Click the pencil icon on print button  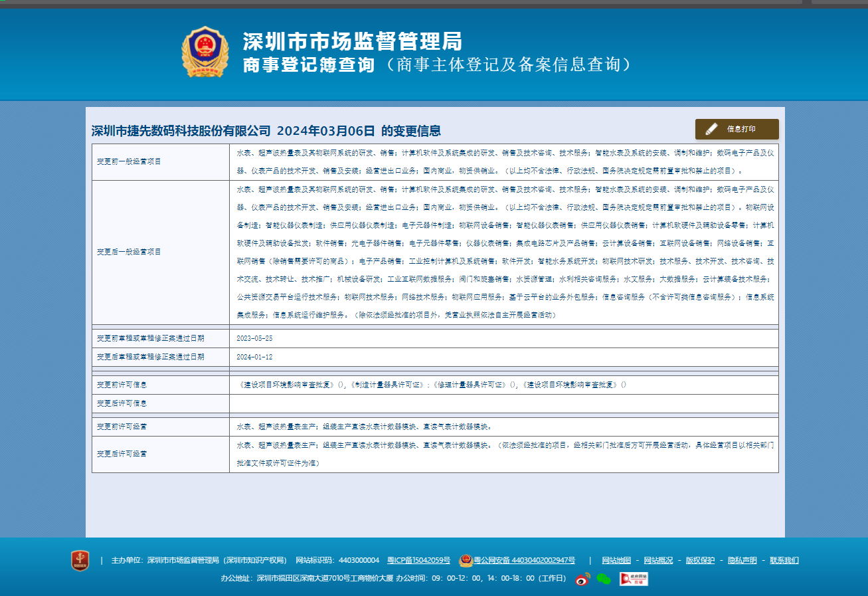point(711,129)
